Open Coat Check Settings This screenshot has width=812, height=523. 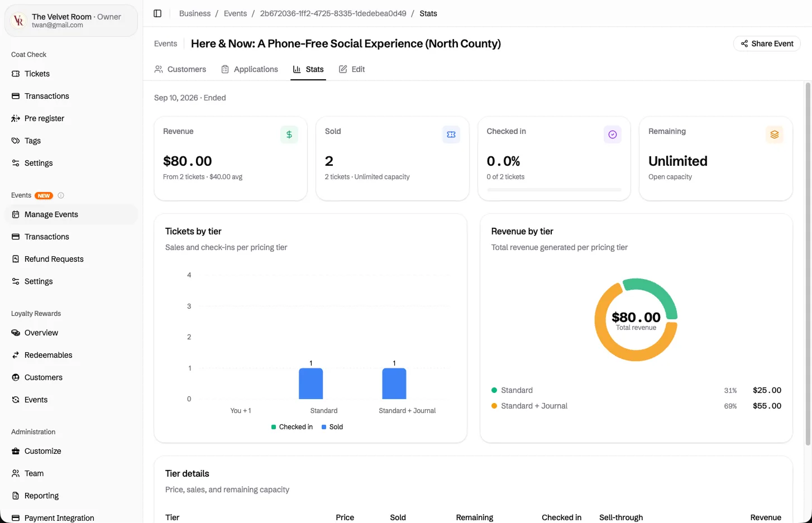pos(71,163)
